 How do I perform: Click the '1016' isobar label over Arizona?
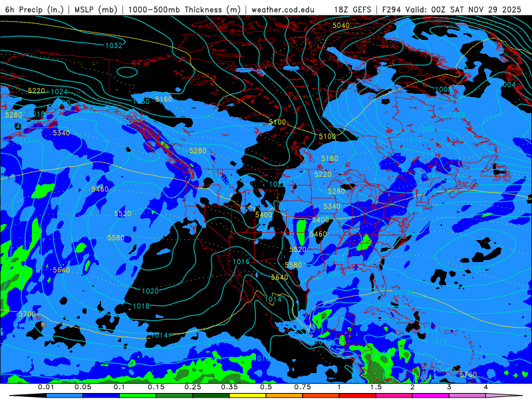[241, 261]
